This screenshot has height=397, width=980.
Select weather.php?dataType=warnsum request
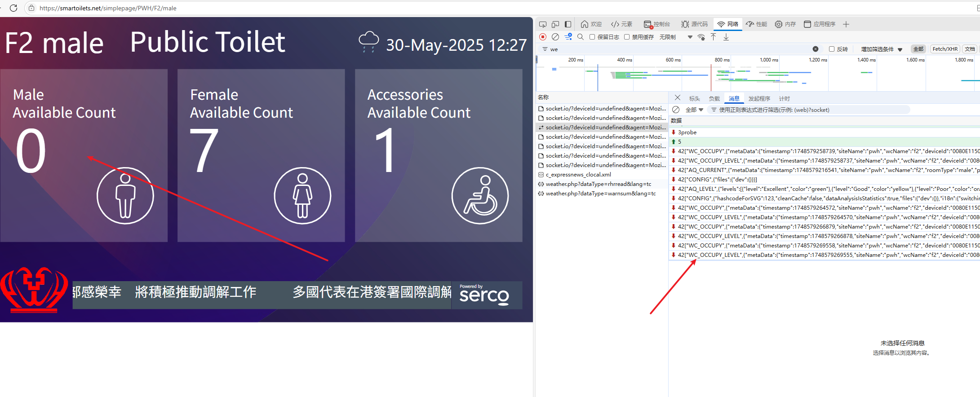pyautogui.click(x=602, y=194)
